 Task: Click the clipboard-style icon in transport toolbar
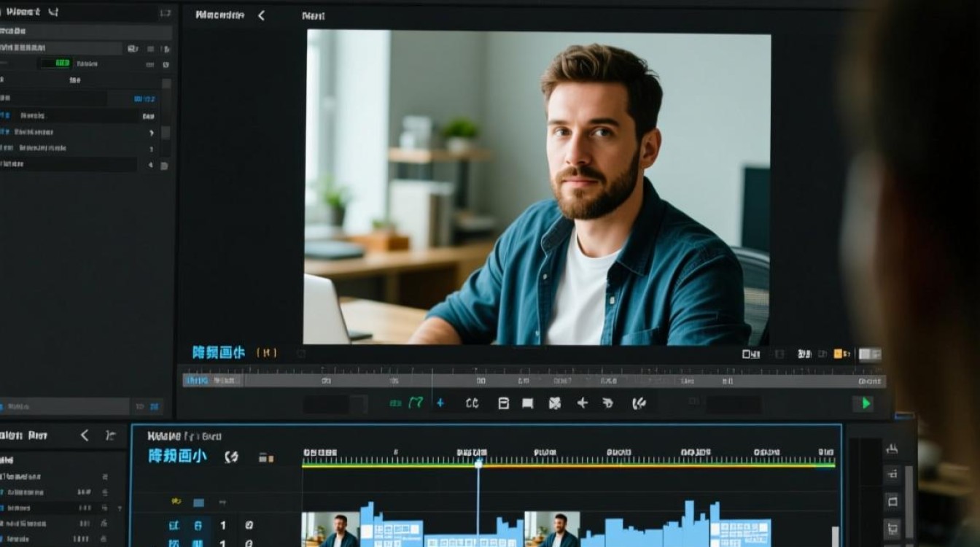[503, 403]
